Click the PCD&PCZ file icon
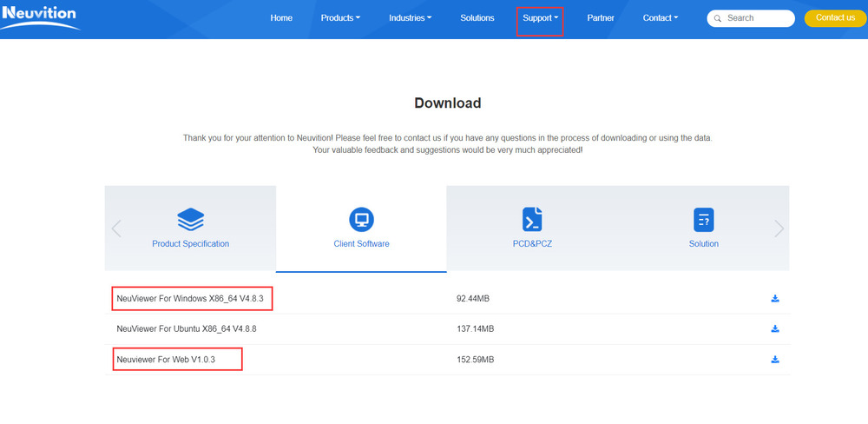Screen dimensions: 868x424 pos(532,220)
